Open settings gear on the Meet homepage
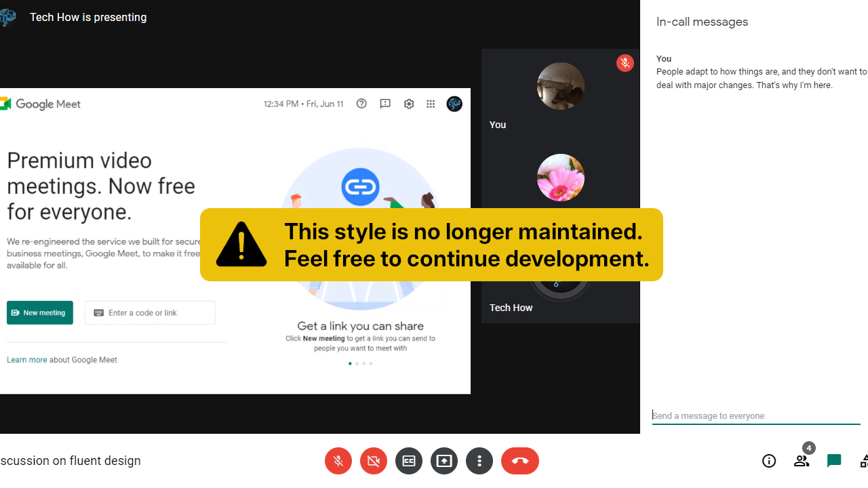 pos(408,104)
